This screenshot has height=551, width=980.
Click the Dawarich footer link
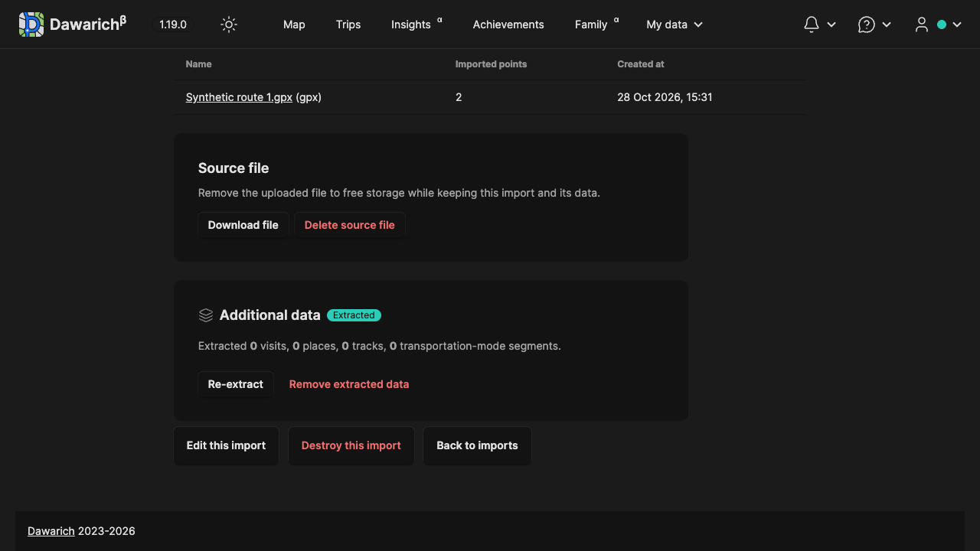(x=51, y=531)
